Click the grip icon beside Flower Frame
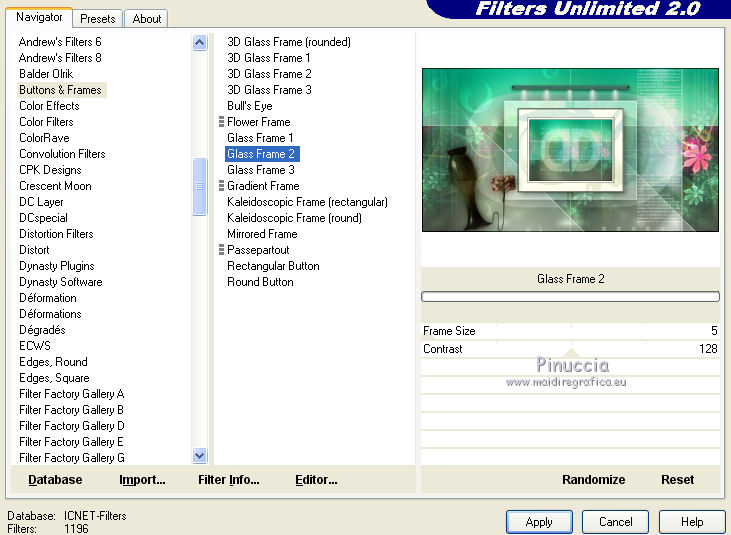 pyautogui.click(x=221, y=122)
